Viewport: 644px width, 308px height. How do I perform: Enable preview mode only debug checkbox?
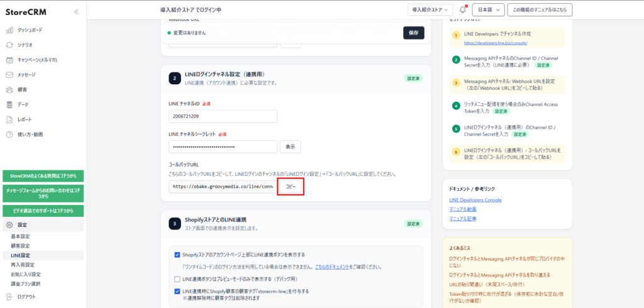[x=177, y=278]
